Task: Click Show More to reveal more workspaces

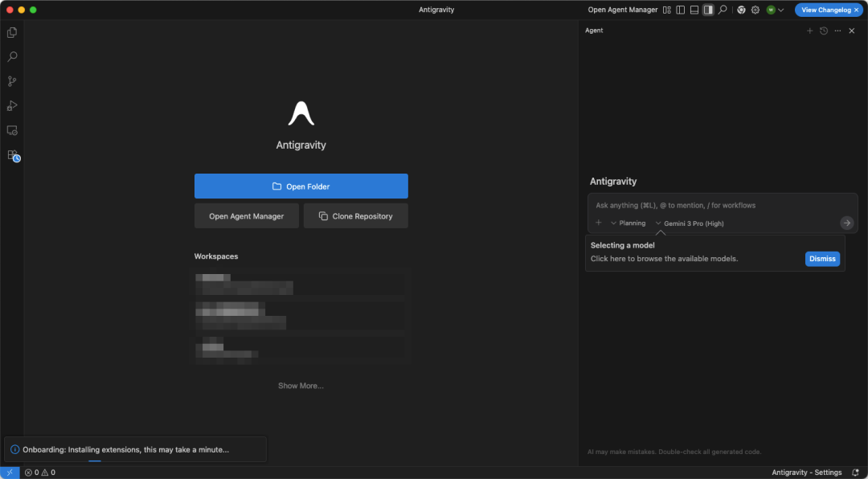Action: tap(301, 386)
